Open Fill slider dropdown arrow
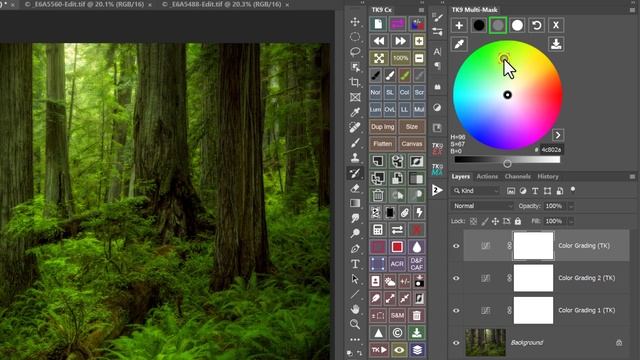Screen dimensions: 640x360 [x=571, y=221]
